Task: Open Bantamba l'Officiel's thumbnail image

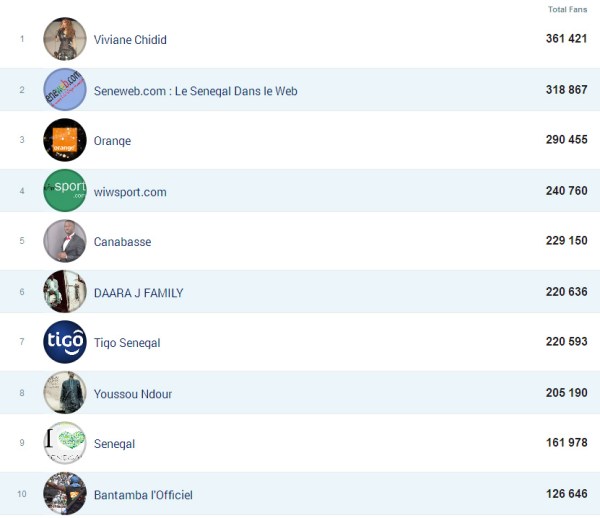Action: coord(65,494)
